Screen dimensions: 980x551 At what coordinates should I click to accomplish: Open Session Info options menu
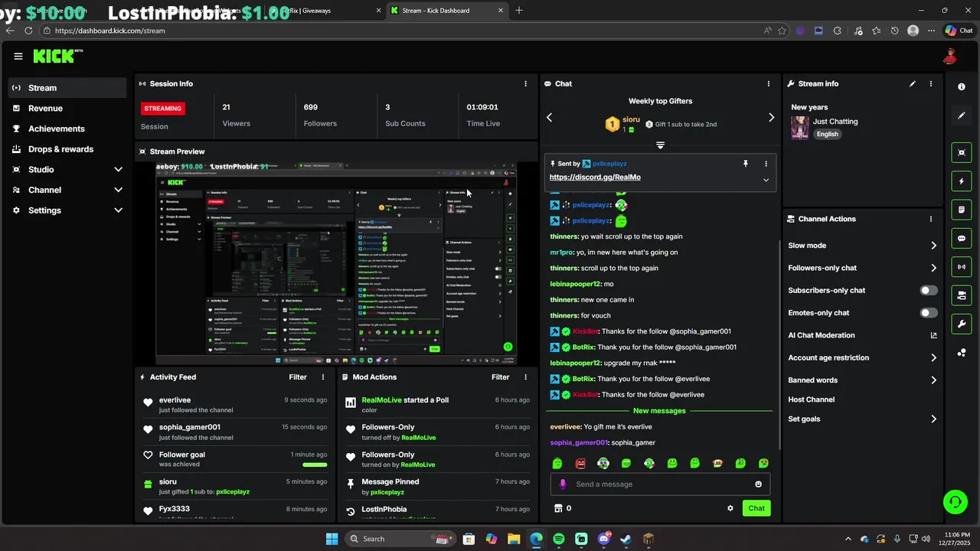point(525,83)
